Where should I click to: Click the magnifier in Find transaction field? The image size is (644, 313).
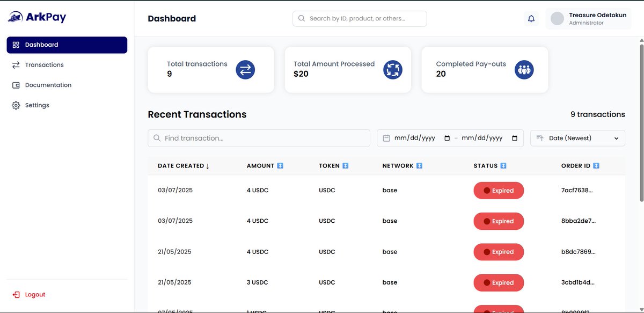[157, 138]
